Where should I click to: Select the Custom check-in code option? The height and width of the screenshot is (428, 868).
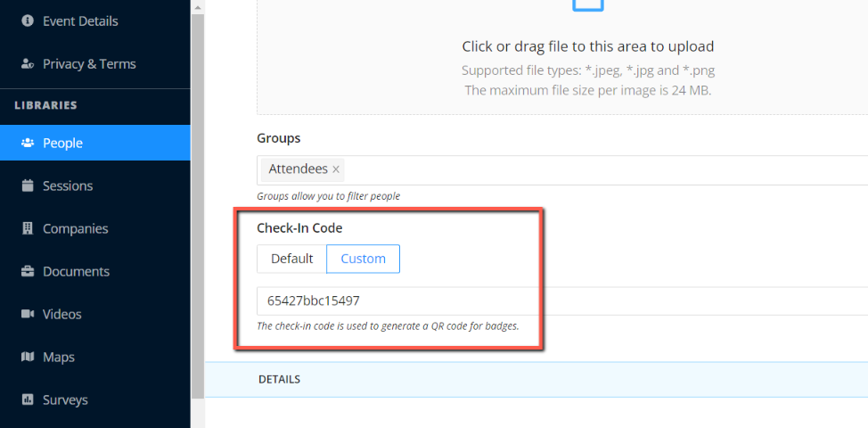tap(363, 259)
